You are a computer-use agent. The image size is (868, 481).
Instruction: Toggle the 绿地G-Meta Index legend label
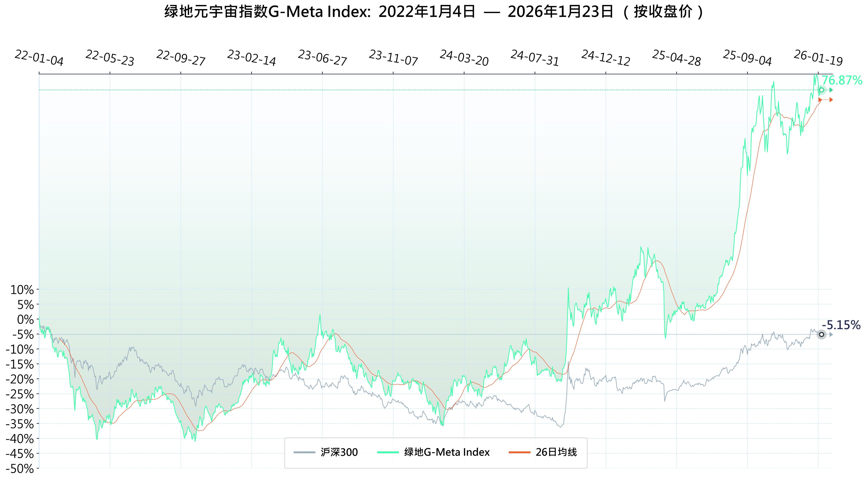pos(447,452)
